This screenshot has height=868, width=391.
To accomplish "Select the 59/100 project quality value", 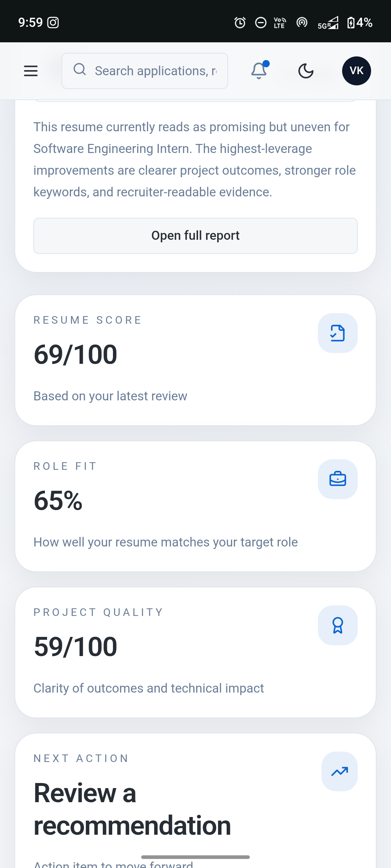I will point(75,647).
